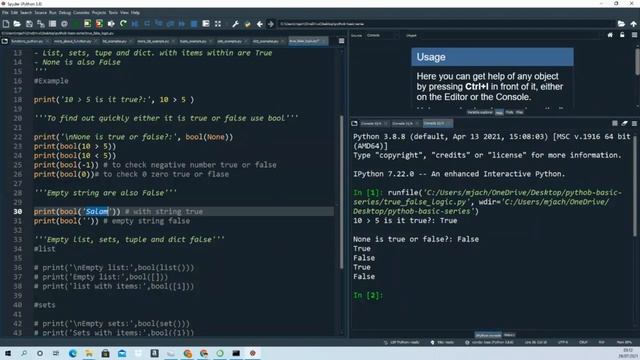This screenshot has width=640, height=360.
Task: Switch to Help pane tab
Action: click(x=499, y=112)
